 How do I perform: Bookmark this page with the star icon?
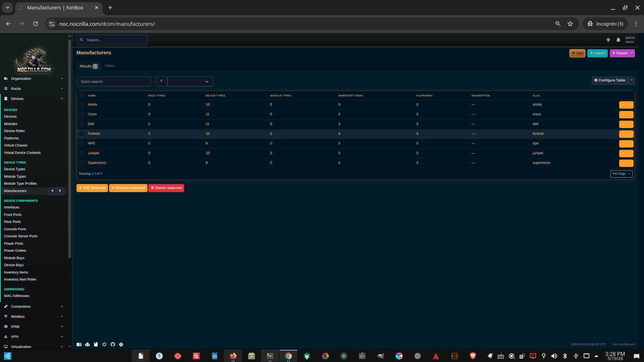570,24
